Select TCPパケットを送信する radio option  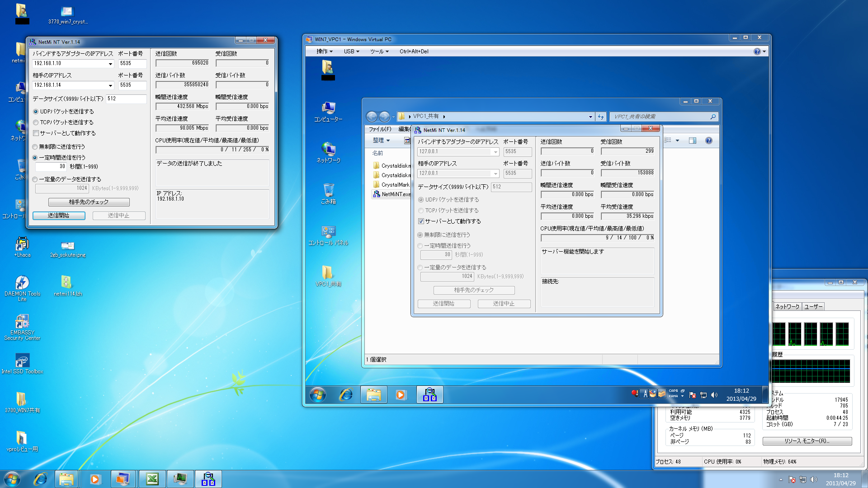36,122
